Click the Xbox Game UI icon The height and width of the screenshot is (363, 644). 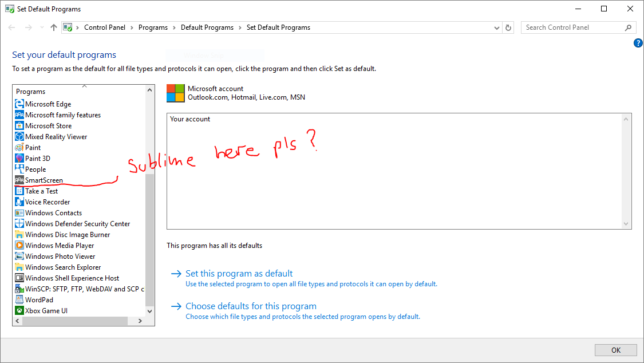pos(19,311)
